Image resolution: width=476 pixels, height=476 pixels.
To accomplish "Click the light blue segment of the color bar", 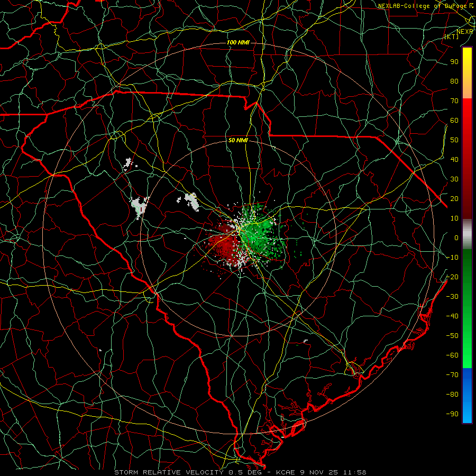I will pos(467,410).
